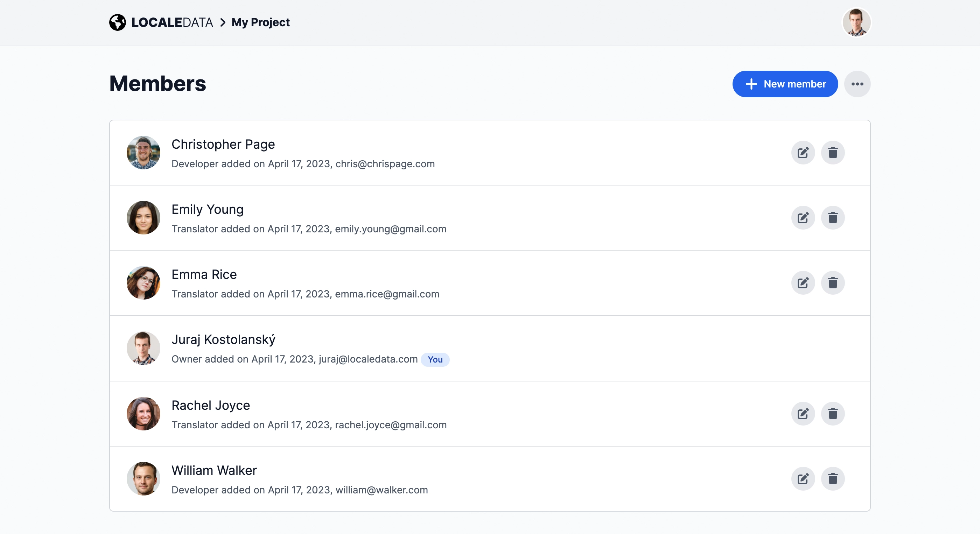Click the New member button

(785, 84)
